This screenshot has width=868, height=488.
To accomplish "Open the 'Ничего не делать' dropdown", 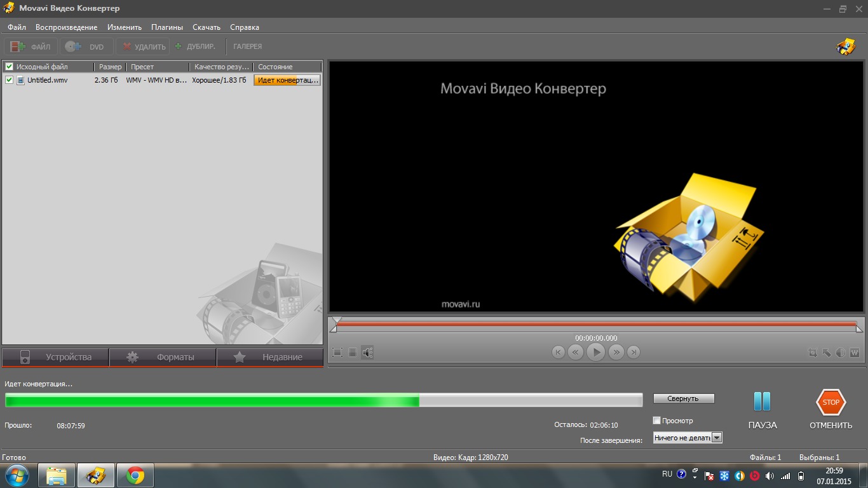I will click(x=717, y=438).
